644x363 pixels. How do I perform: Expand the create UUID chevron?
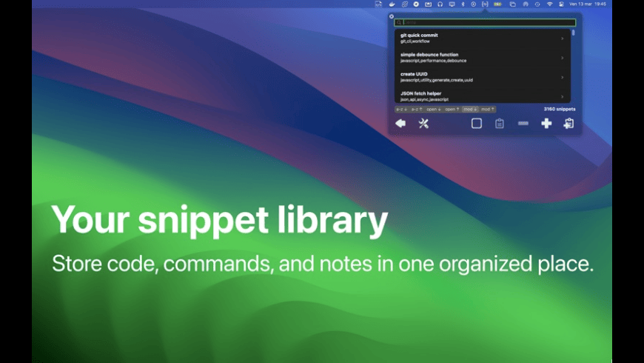point(563,77)
